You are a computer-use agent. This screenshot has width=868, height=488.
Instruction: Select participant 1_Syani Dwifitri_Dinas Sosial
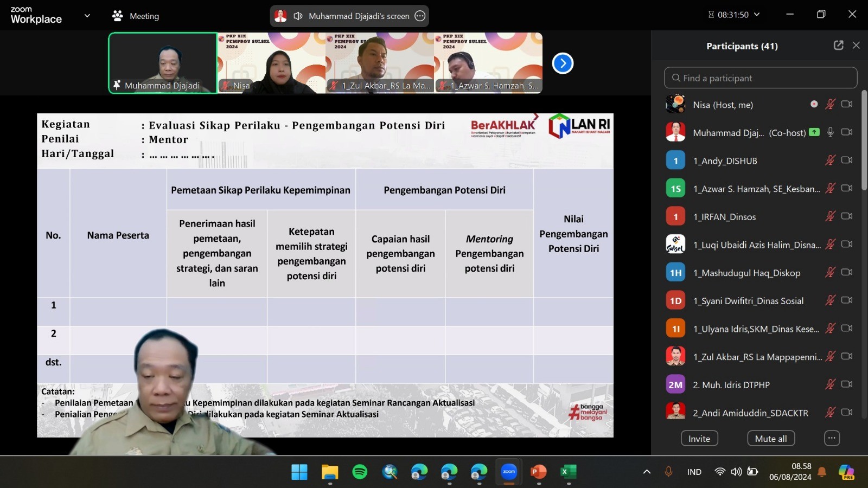pyautogui.click(x=748, y=300)
